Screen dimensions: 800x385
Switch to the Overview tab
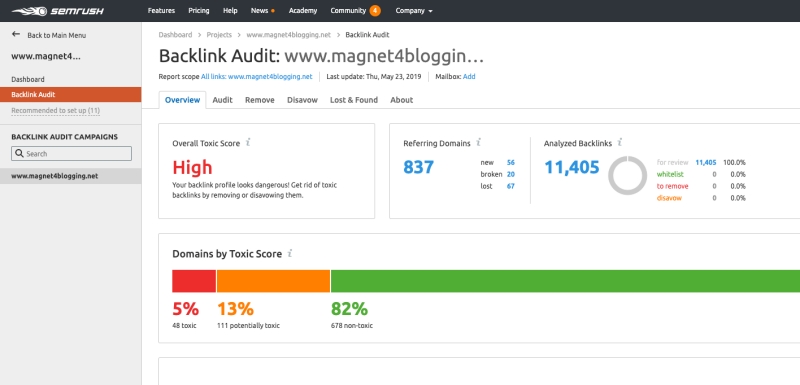click(x=183, y=100)
